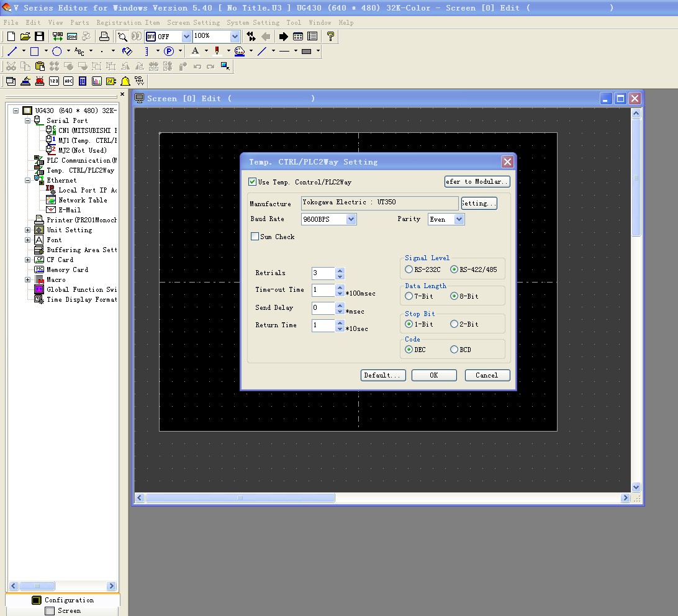Click the numeric display 123 icon

[x=54, y=81]
